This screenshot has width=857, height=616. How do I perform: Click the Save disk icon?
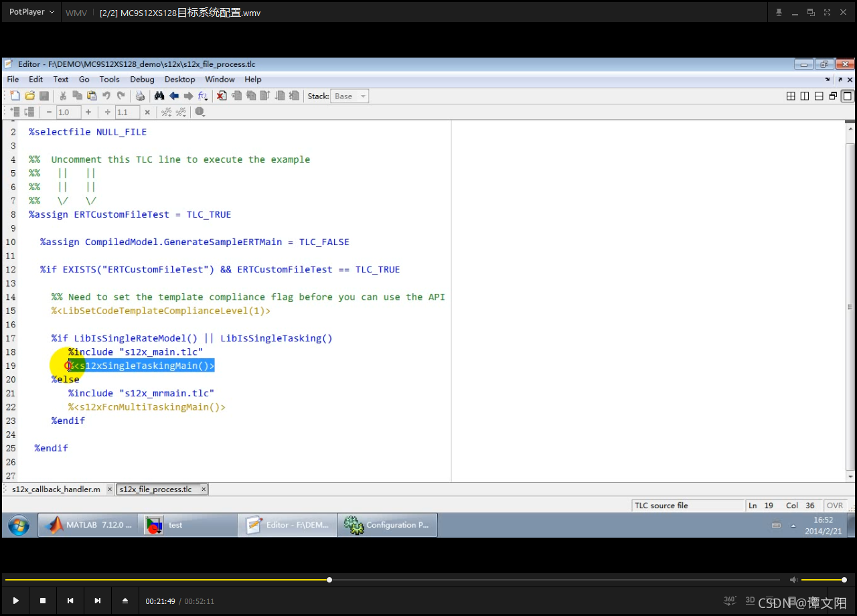44,96
